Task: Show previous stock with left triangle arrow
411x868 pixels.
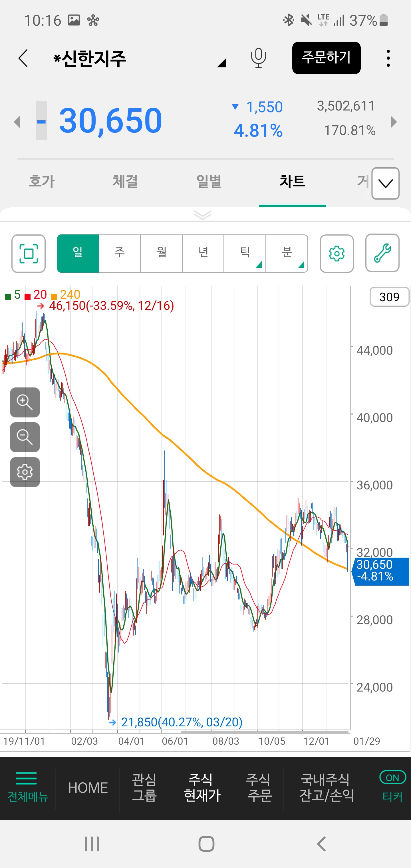Action: pyautogui.click(x=17, y=122)
